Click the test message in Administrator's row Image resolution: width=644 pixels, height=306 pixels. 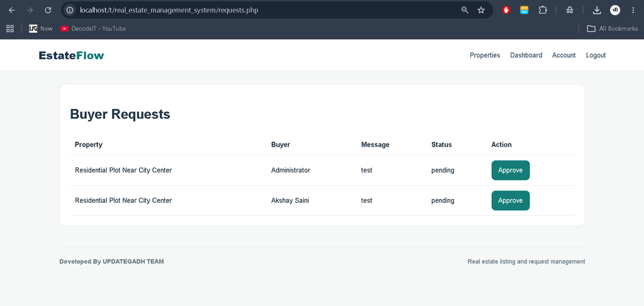click(x=367, y=170)
